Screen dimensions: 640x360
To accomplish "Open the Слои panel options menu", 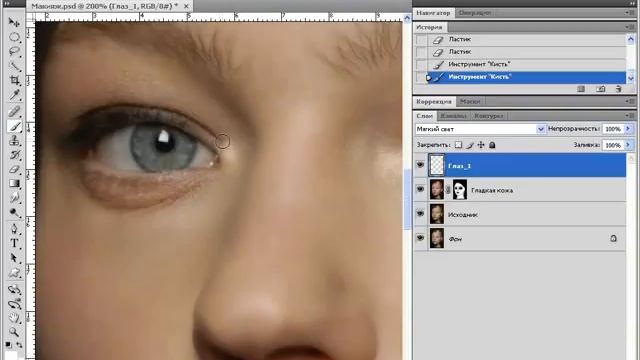I will (x=629, y=116).
